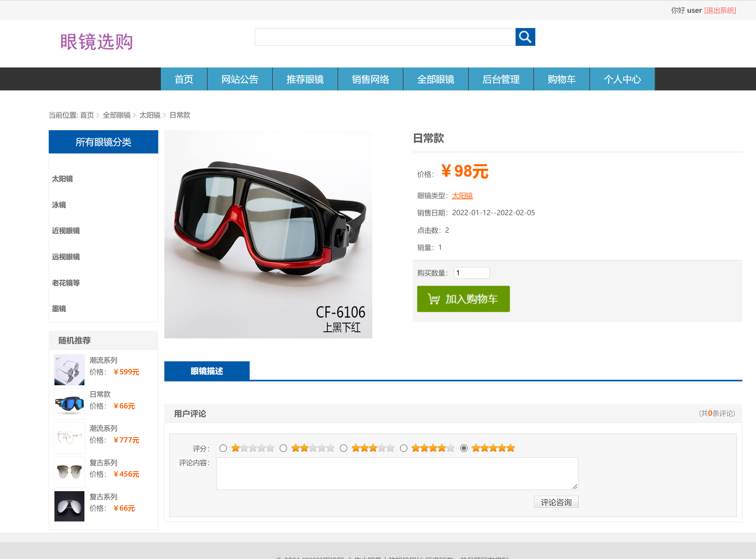The height and width of the screenshot is (559, 756).
Task: Select the three-star rating radio
Action: 344,448
